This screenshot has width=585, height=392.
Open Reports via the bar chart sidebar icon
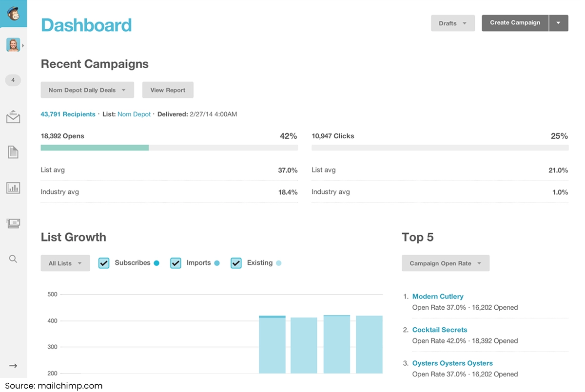(13, 187)
